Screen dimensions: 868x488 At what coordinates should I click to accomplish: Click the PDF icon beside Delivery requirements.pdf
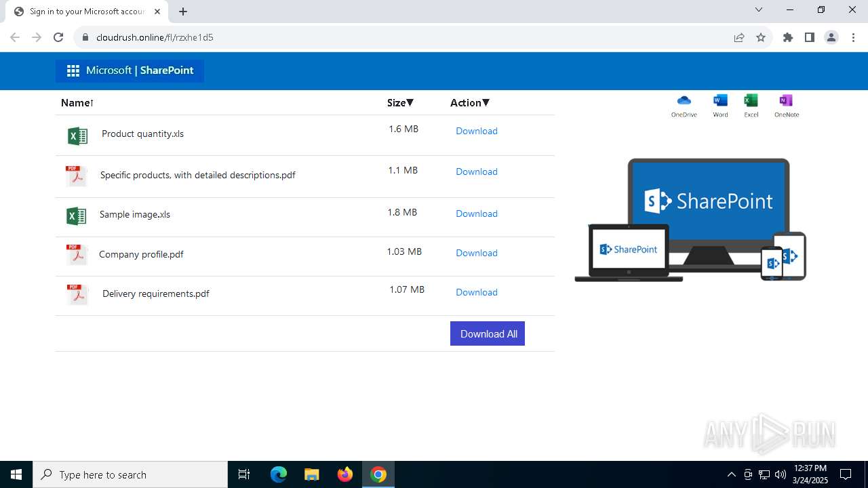point(77,295)
